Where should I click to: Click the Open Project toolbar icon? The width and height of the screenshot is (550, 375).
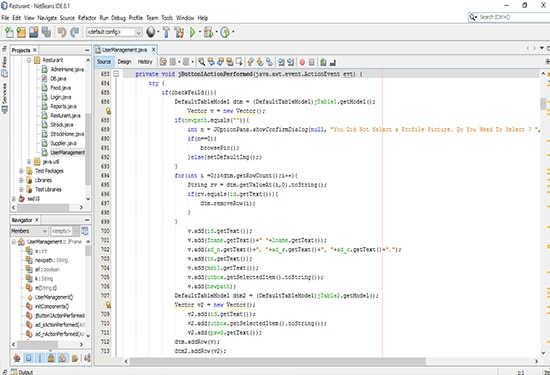(34, 32)
